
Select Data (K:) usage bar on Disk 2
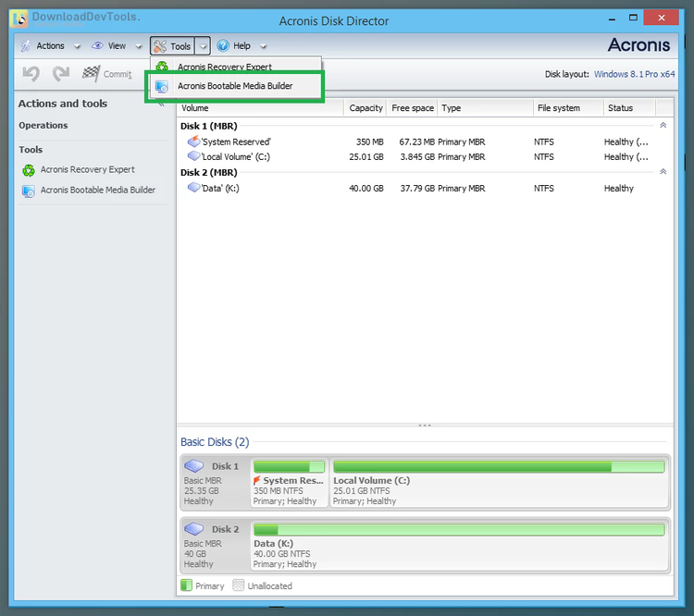click(459, 529)
